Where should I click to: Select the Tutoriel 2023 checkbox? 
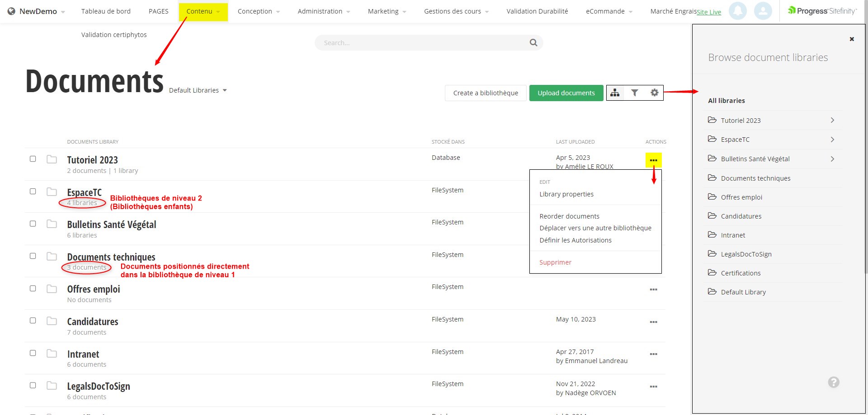[33, 159]
